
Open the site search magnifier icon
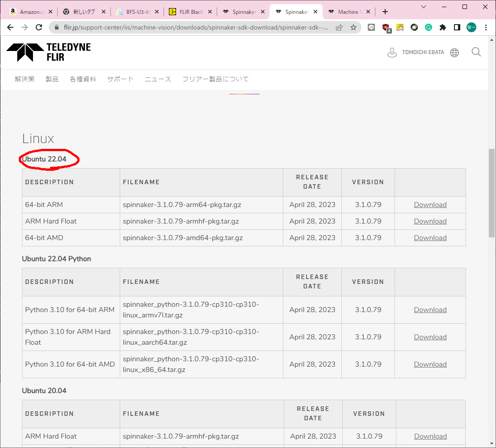(476, 52)
